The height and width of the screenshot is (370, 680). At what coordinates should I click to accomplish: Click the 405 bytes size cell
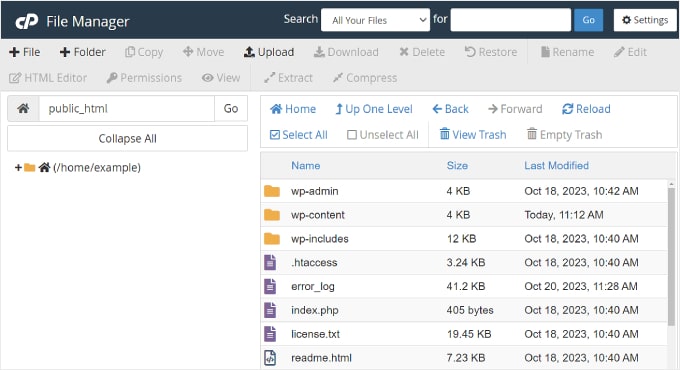tap(470, 310)
